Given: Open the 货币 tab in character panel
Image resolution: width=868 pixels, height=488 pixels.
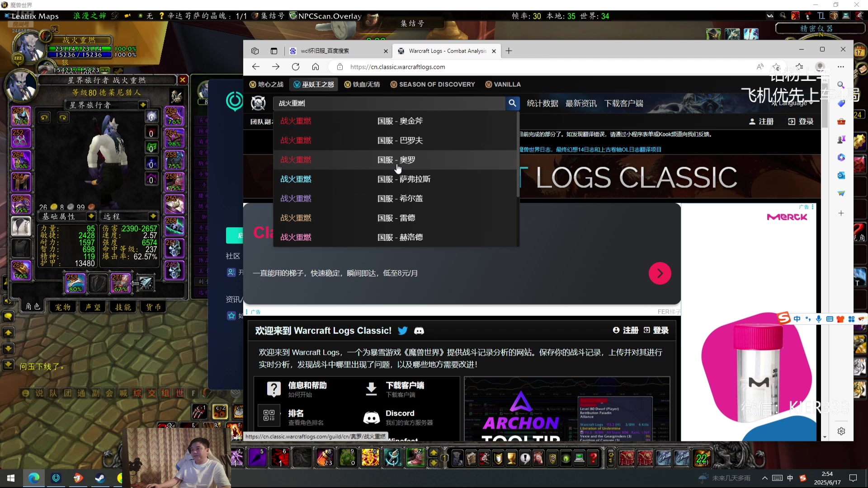Looking at the screenshot, I should point(153,307).
